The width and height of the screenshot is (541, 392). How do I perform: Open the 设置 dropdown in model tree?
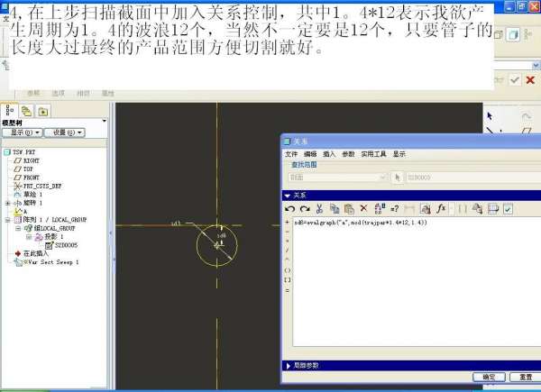(x=65, y=132)
